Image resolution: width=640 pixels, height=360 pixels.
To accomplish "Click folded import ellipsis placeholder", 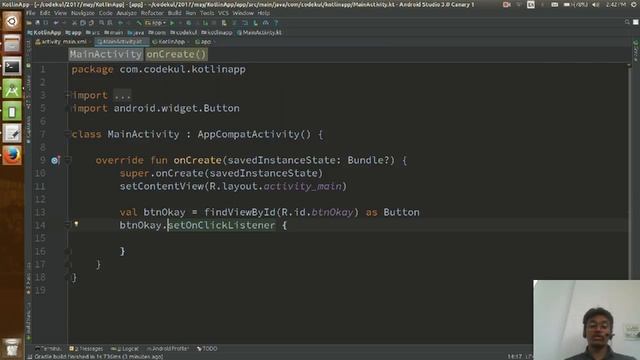I will [122, 96].
